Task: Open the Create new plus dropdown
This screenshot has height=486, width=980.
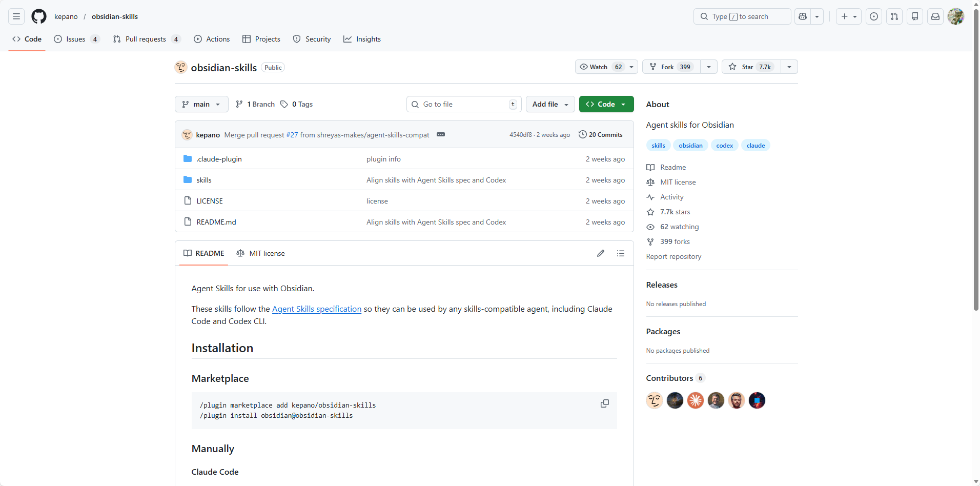Action: 849,16
